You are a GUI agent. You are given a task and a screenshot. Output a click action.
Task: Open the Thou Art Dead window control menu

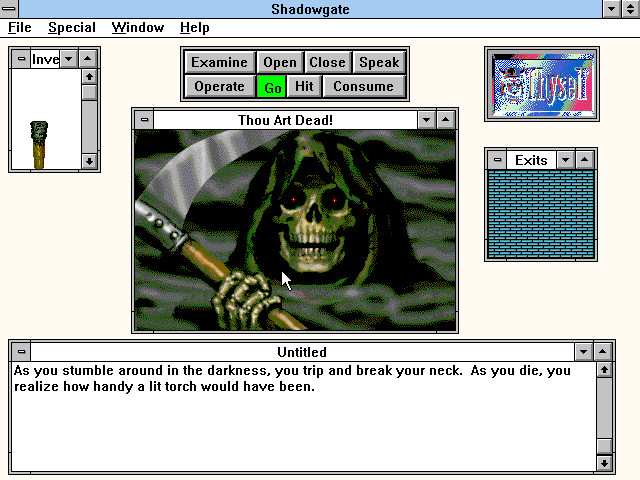pos(144,120)
